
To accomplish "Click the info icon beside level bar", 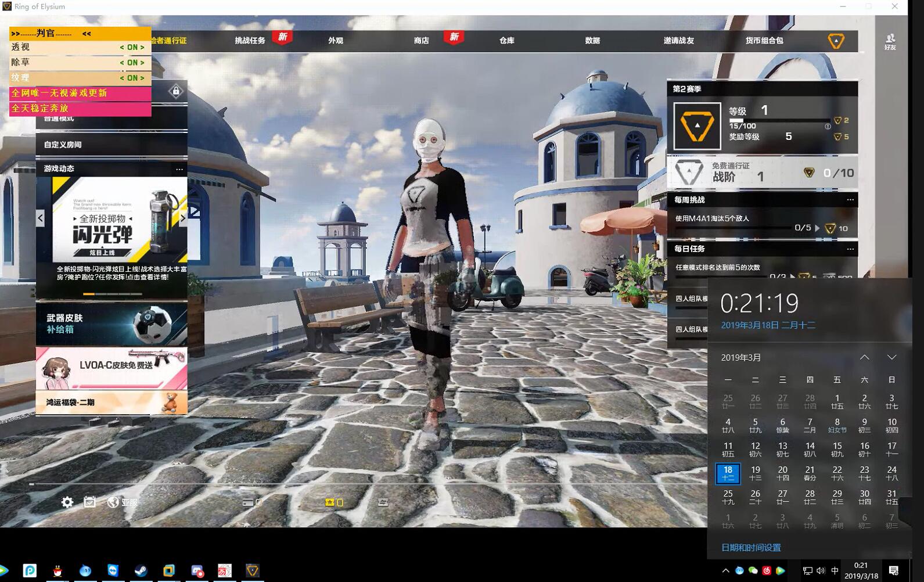I will click(x=828, y=126).
